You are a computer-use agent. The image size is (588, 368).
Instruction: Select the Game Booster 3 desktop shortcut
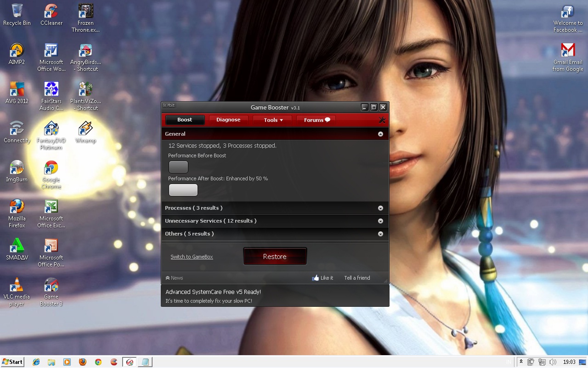pyautogui.click(x=51, y=292)
